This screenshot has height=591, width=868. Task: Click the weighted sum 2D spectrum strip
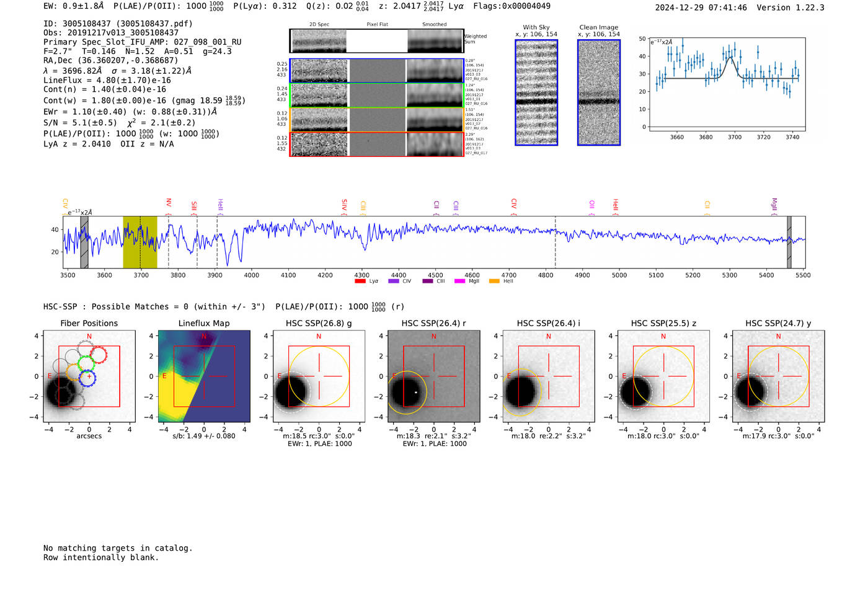point(377,41)
